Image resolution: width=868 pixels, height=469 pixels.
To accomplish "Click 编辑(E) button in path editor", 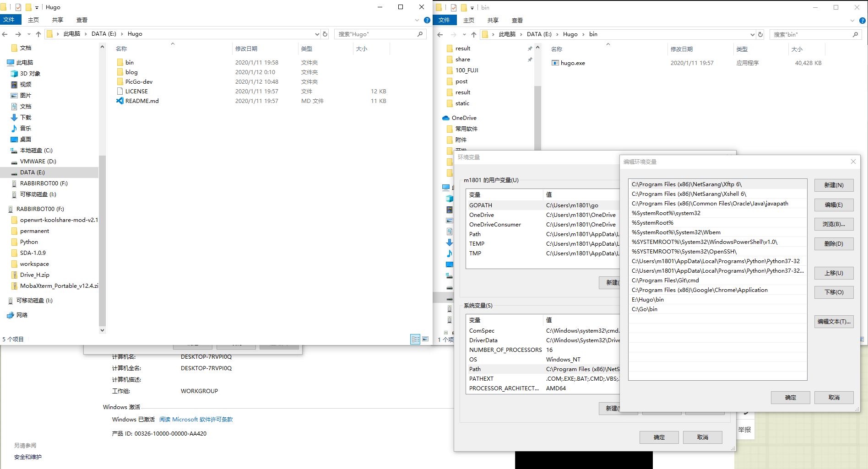I will click(834, 205).
